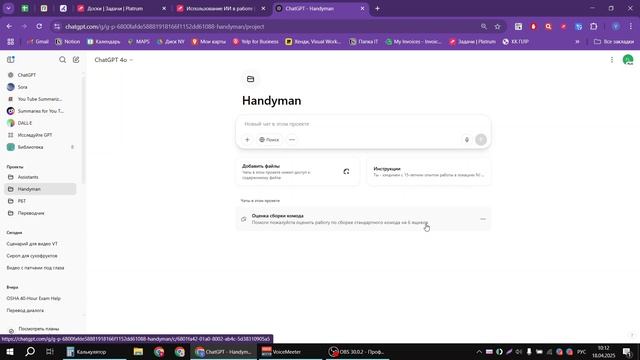
Task: Reload the current page
Action: (39, 27)
